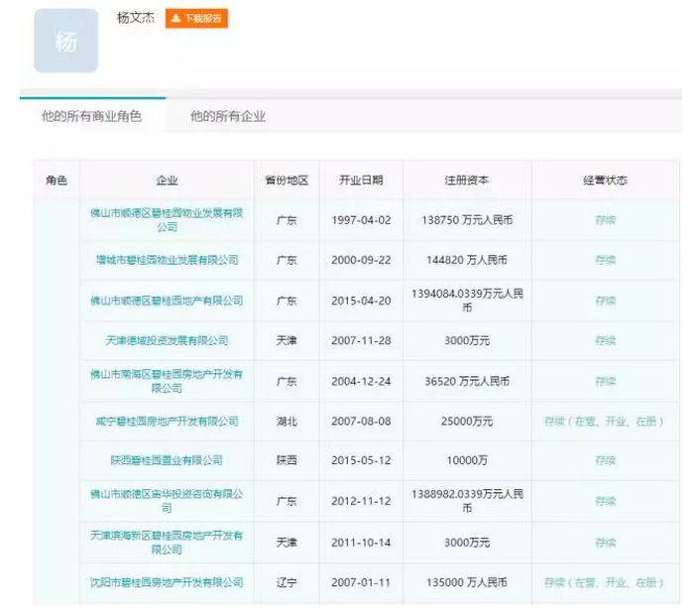
Task: Click the date 2000-09-22
Action: point(361,260)
